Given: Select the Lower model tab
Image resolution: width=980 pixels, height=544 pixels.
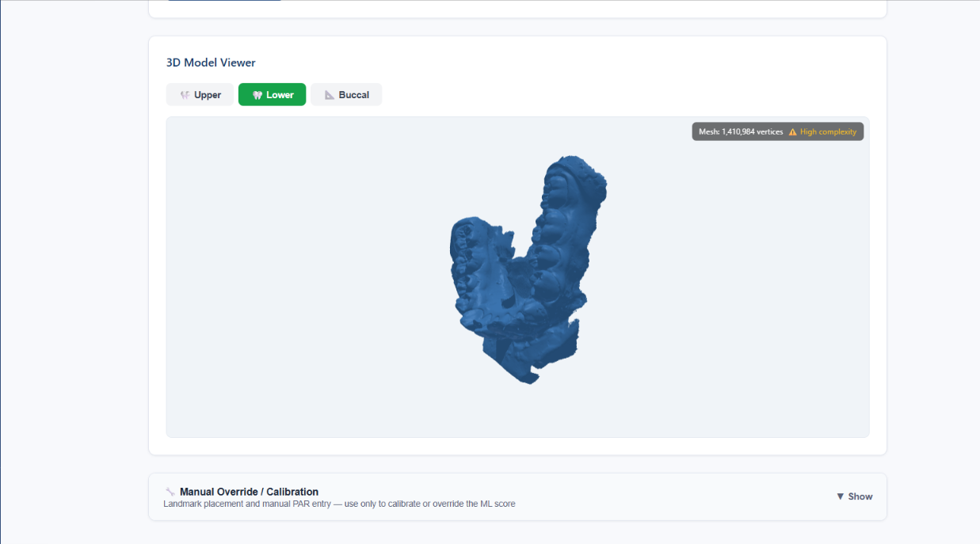Looking at the screenshot, I should coord(272,94).
